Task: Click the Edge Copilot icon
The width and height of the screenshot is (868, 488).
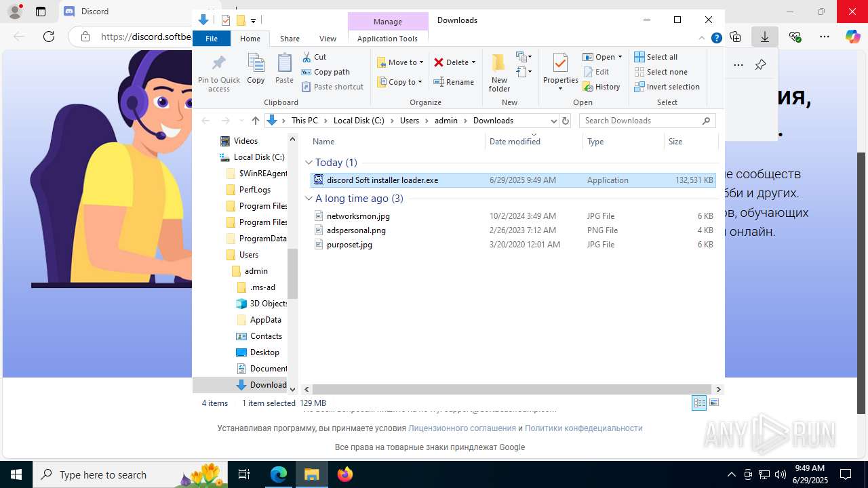Action: pyautogui.click(x=852, y=37)
